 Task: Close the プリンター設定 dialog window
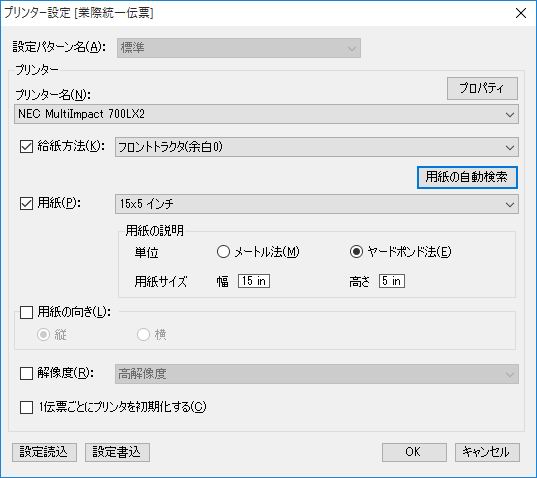(x=521, y=13)
